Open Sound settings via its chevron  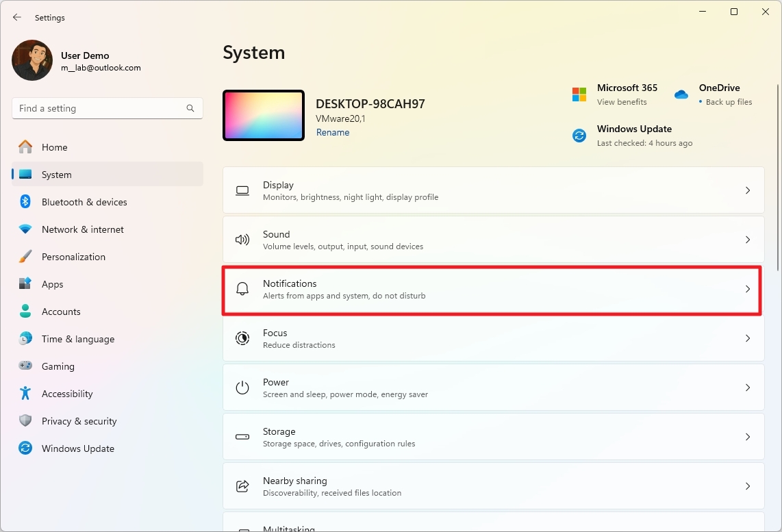(748, 240)
